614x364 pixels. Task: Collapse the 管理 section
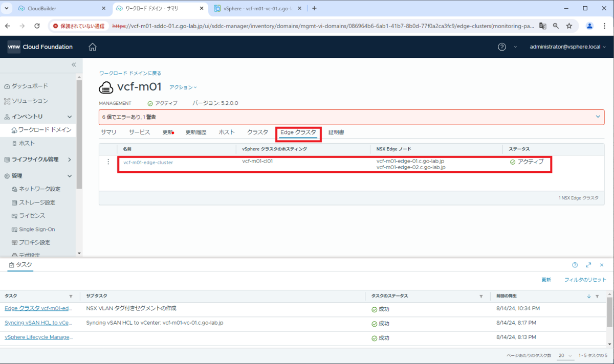click(x=70, y=176)
